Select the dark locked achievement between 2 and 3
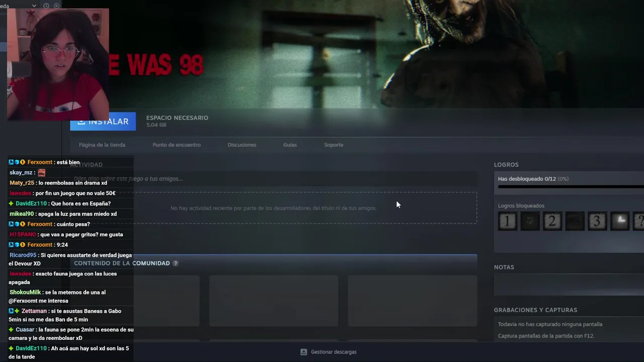This screenshot has height=362, width=644. point(575,221)
